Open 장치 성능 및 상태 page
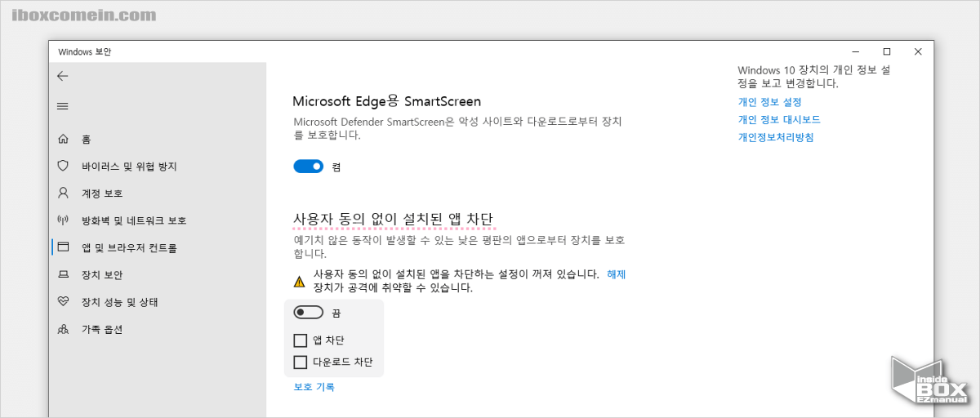 coord(119,302)
